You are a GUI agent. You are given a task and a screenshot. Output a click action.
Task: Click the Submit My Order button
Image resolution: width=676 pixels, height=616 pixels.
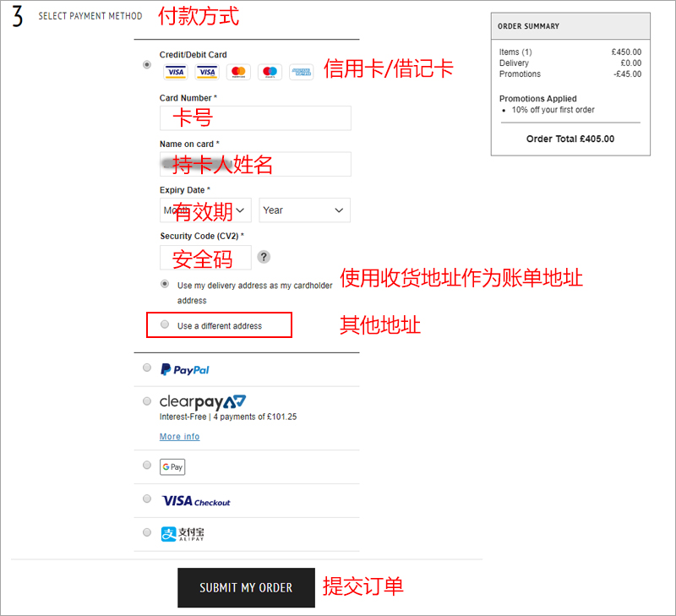[246, 587]
